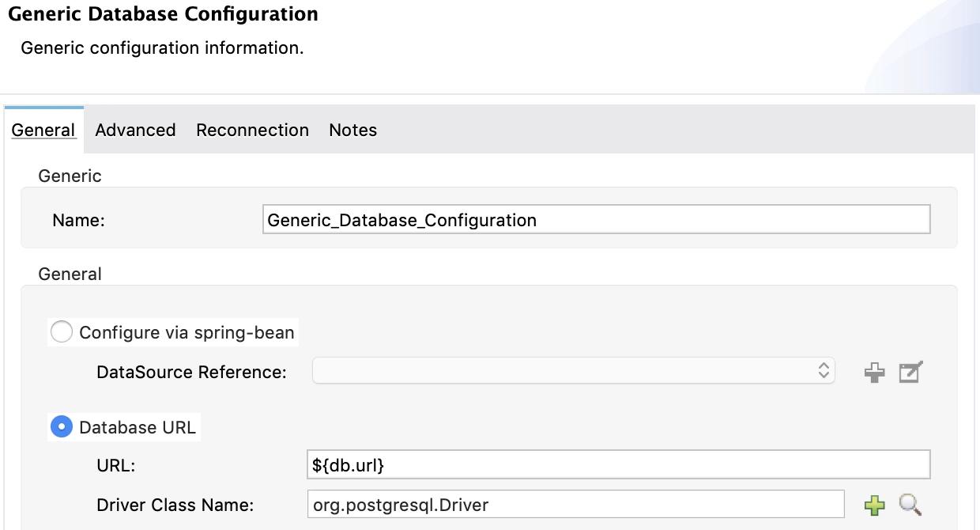Click the green plus icon beside Driver Class Name
The height and width of the screenshot is (530, 980).
tap(874, 505)
